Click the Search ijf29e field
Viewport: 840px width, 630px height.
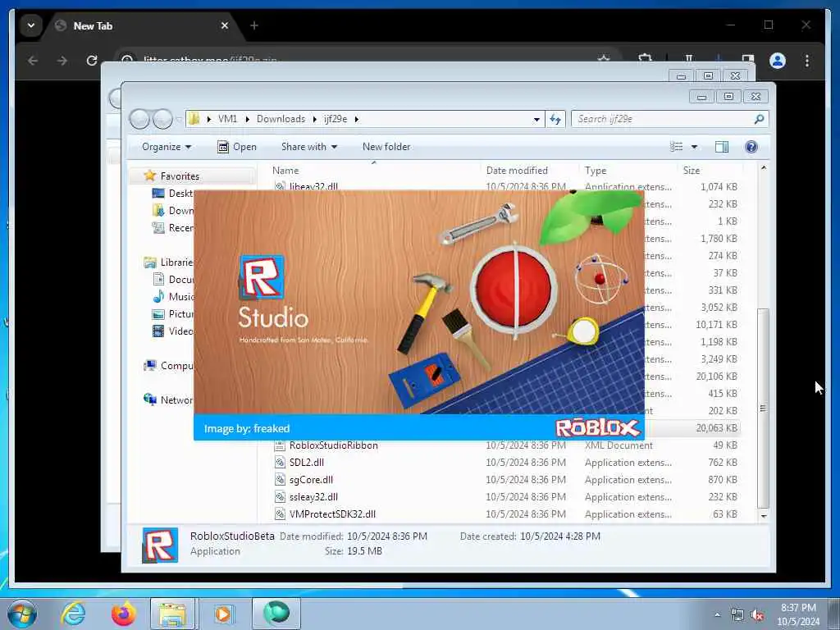[669, 119]
